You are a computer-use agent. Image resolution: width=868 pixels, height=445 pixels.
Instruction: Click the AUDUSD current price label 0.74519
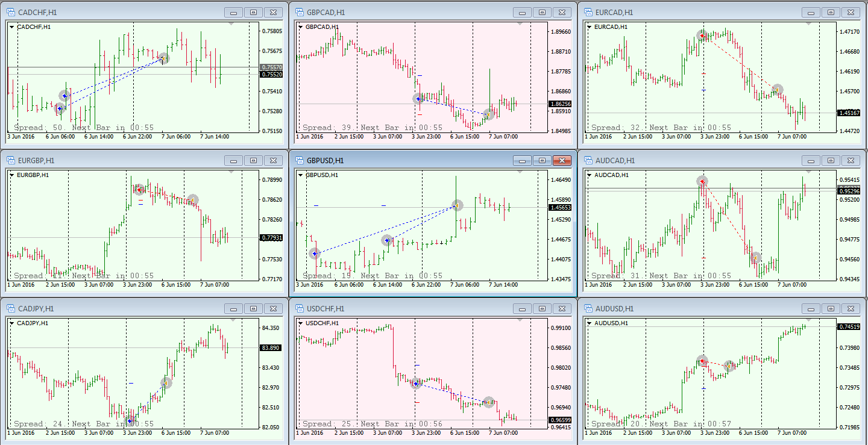pyautogui.click(x=849, y=327)
